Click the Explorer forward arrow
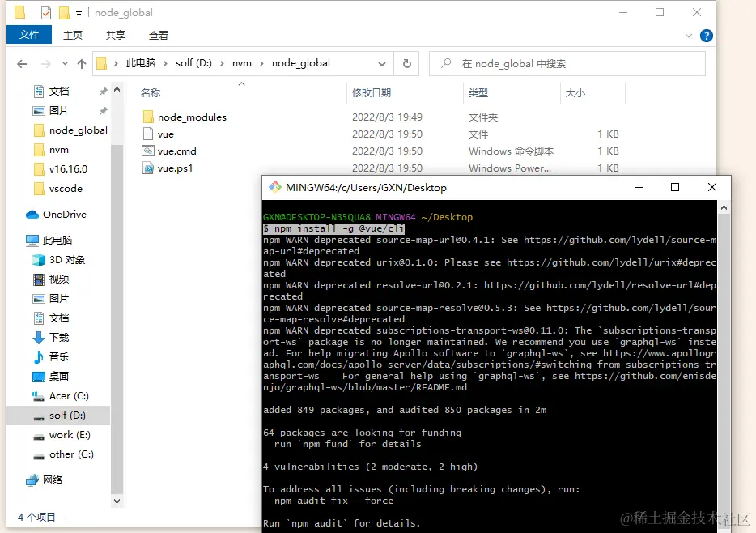 coord(46,64)
